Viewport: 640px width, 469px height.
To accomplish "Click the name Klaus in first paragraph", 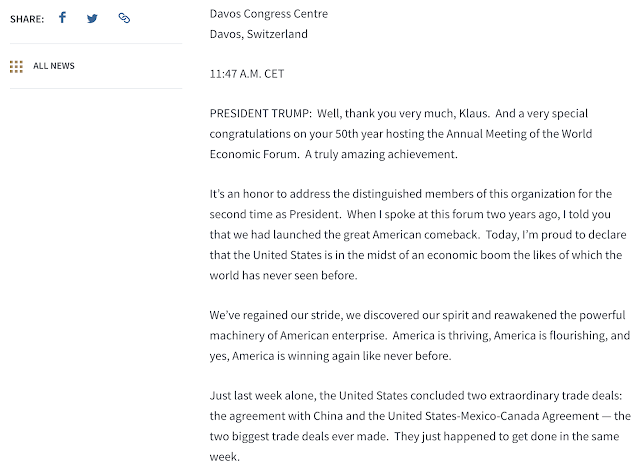I will click(x=473, y=113).
